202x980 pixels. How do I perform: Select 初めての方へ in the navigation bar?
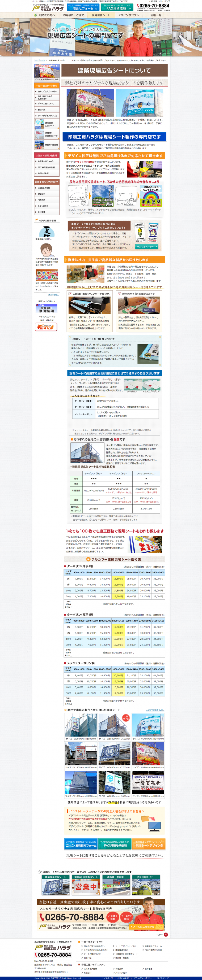pos(45,15)
